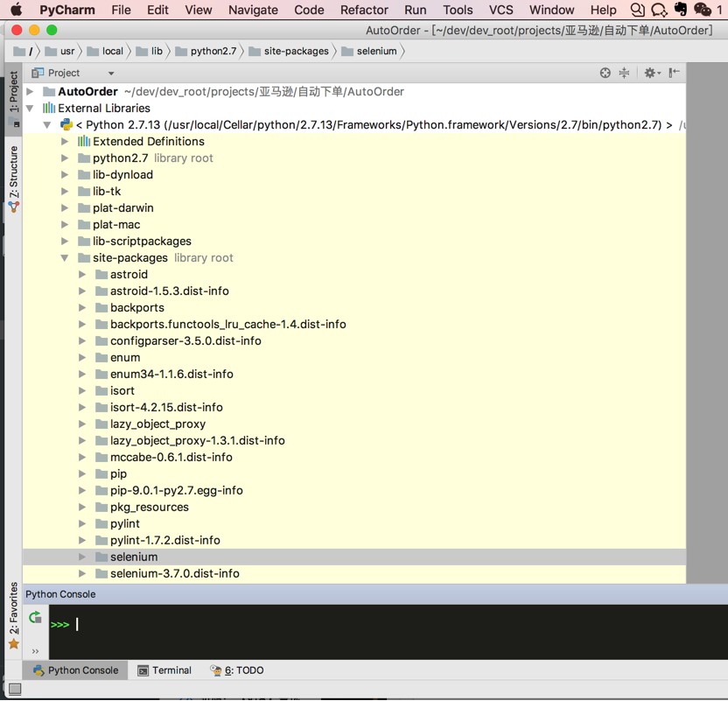Image resolution: width=728 pixels, height=701 pixels.
Task: Expand the python2.7 library root
Action: [65, 158]
